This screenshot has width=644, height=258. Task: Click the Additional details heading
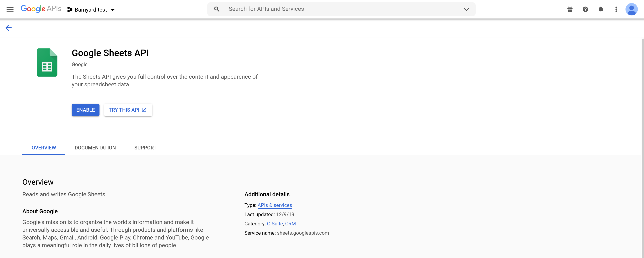267,194
